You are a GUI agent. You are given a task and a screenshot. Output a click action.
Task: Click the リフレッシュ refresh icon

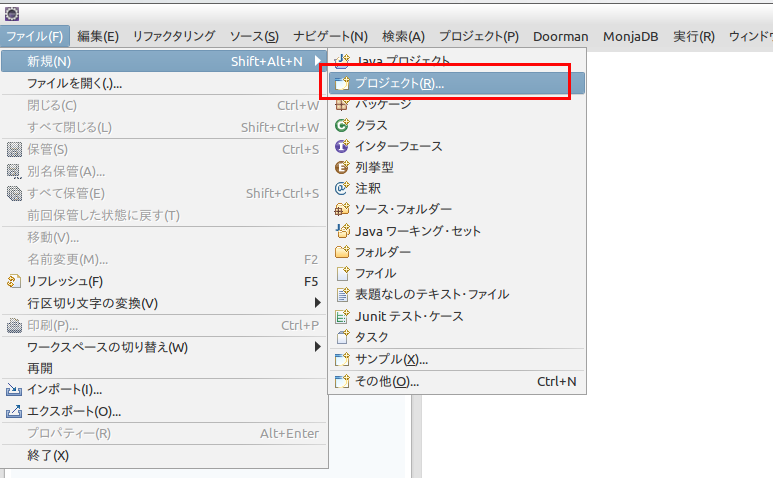tap(14, 281)
